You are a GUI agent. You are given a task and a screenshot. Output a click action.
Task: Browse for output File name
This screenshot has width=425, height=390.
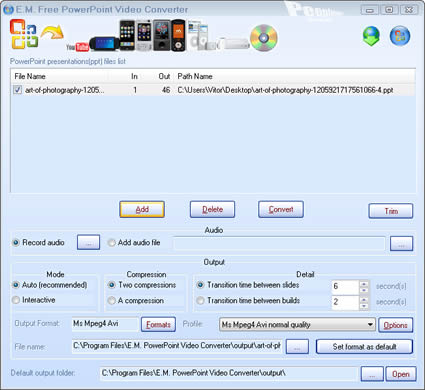point(297,347)
